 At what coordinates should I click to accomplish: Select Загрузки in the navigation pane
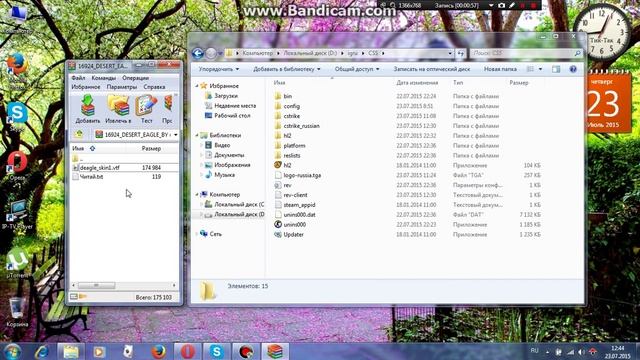click(221, 96)
